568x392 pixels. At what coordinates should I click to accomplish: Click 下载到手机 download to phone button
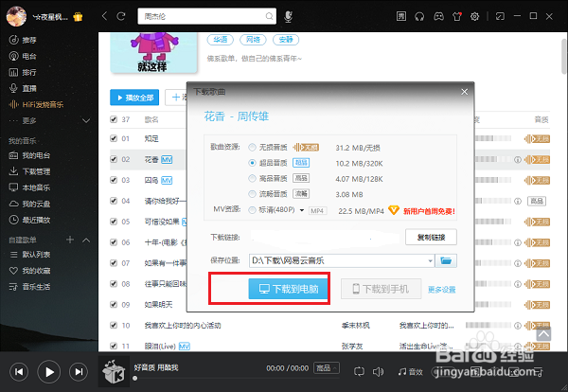(382, 289)
